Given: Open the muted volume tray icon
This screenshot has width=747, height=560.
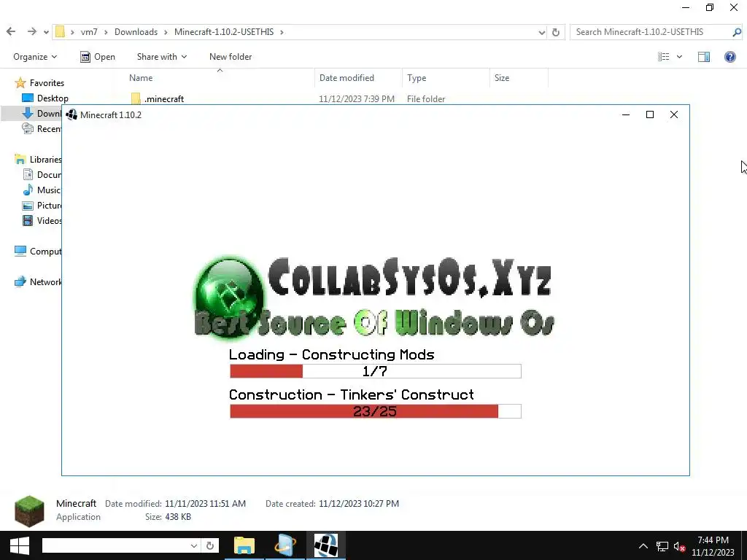Looking at the screenshot, I should point(679,546).
